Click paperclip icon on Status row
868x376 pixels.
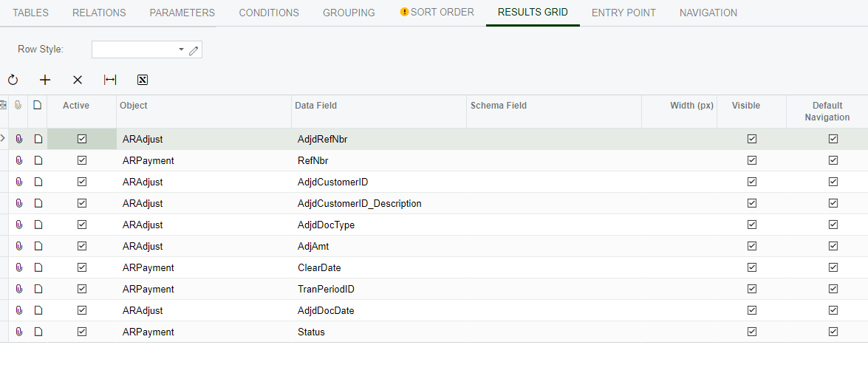[x=18, y=332]
